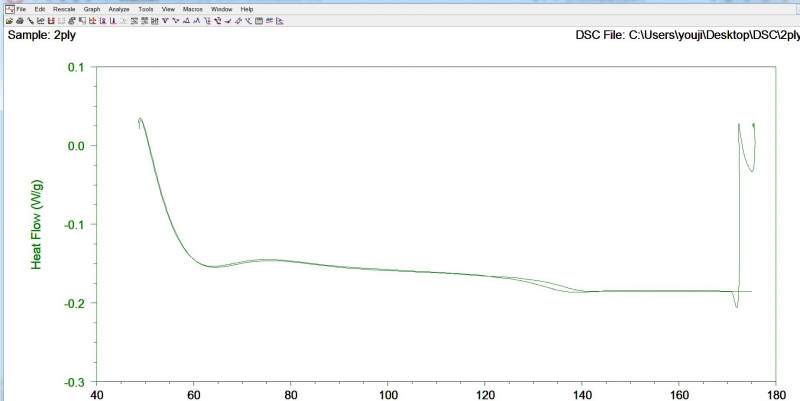This screenshot has width=800, height=401.
Task: Click the Print toolbar icon
Action: click(19, 21)
